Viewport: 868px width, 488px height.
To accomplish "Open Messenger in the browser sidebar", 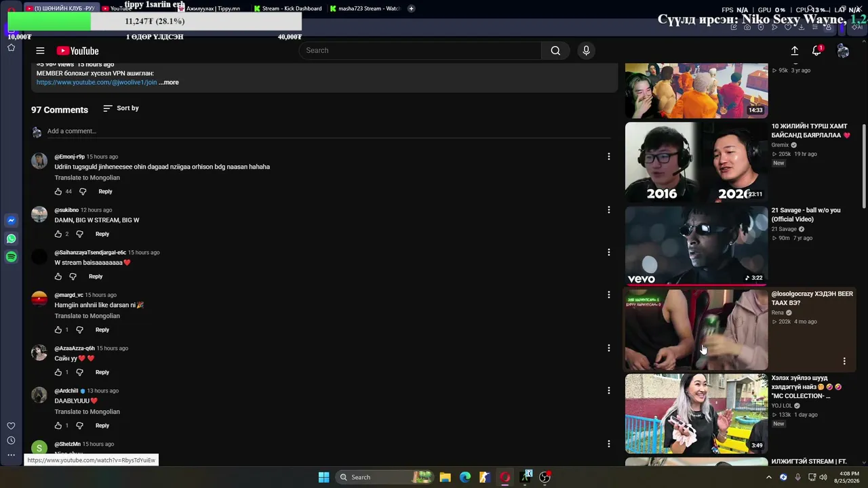I will (x=11, y=220).
